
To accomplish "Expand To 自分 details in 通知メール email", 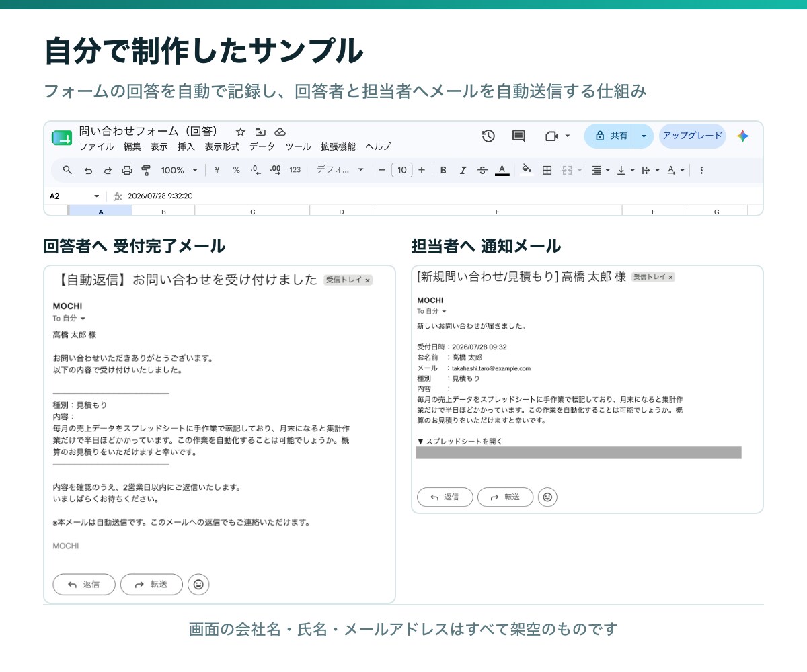I will coord(444,312).
